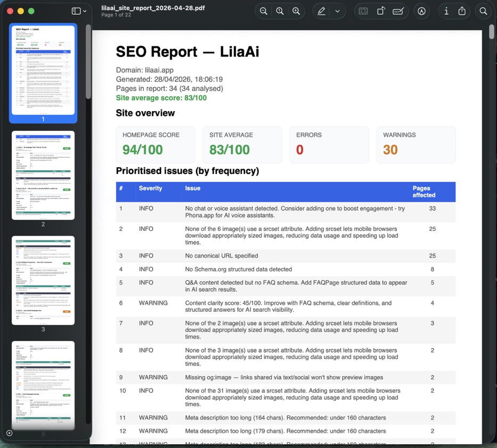The width and height of the screenshot is (497, 448).
Task: Select page 2 thumbnail
Action: tap(43, 175)
